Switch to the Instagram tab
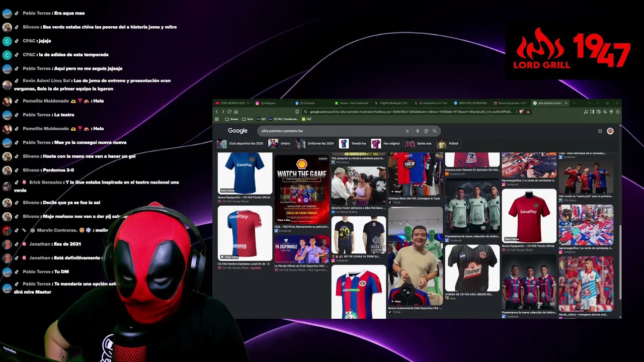The height and width of the screenshot is (362, 644). point(271,103)
